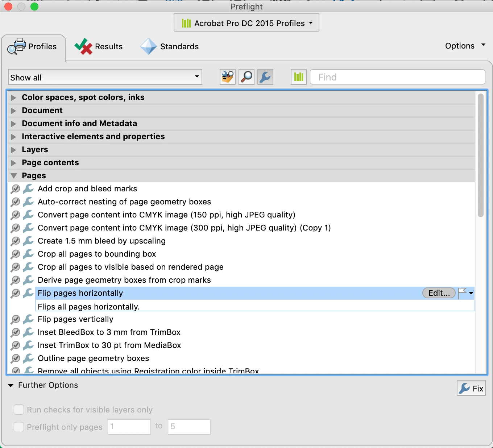Screen dimensions: 493x448
Task: Select Inset TrimBox to 30 pt from MediaBox
Action: click(x=109, y=345)
